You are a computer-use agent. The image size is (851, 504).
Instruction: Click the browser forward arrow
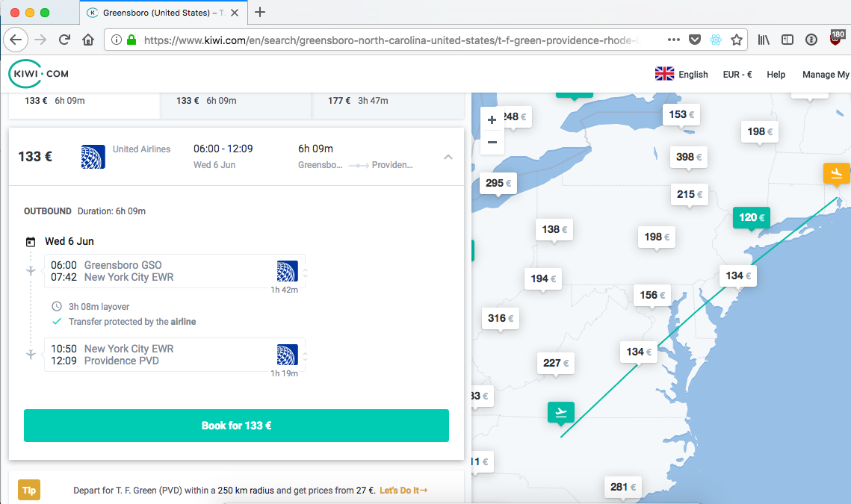(x=40, y=40)
